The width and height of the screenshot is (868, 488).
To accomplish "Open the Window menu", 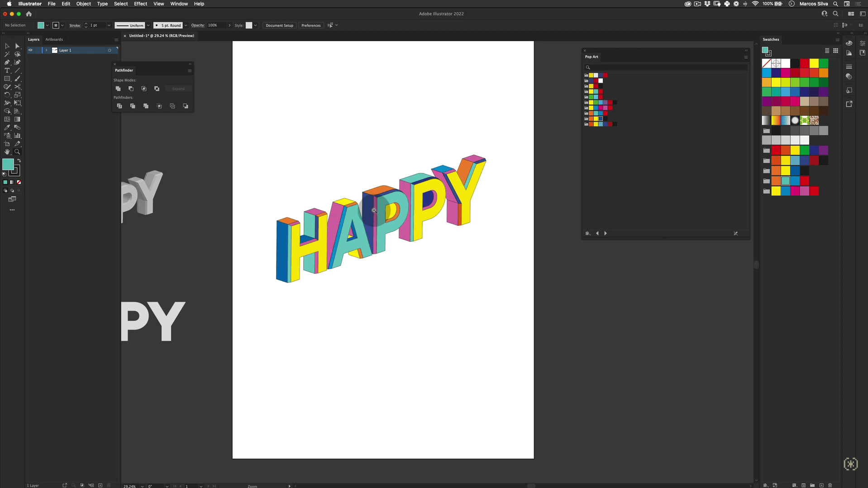I will point(179,4).
